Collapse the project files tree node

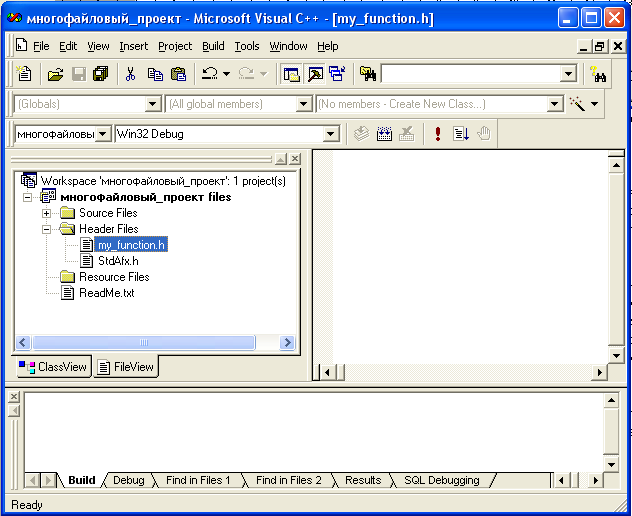pos(27,198)
